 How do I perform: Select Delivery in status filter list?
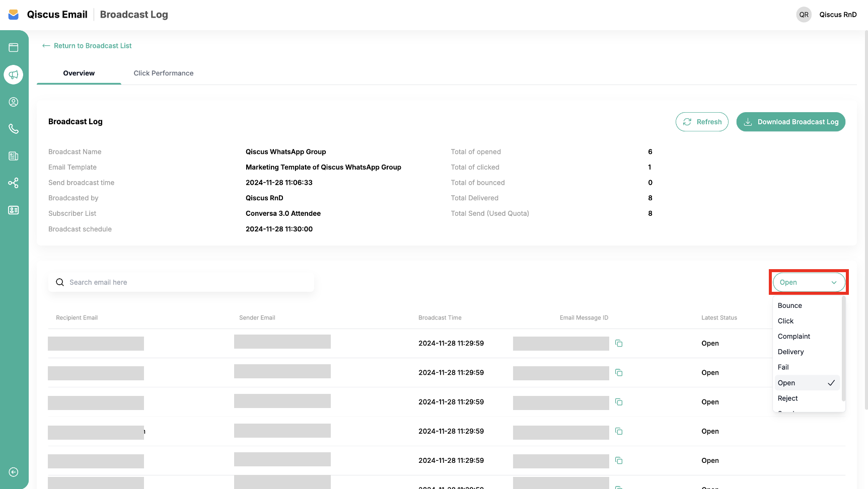pyautogui.click(x=807, y=352)
